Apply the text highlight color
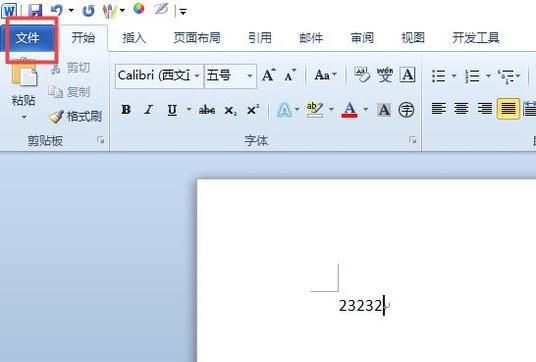This screenshot has height=362, width=536. (x=315, y=110)
